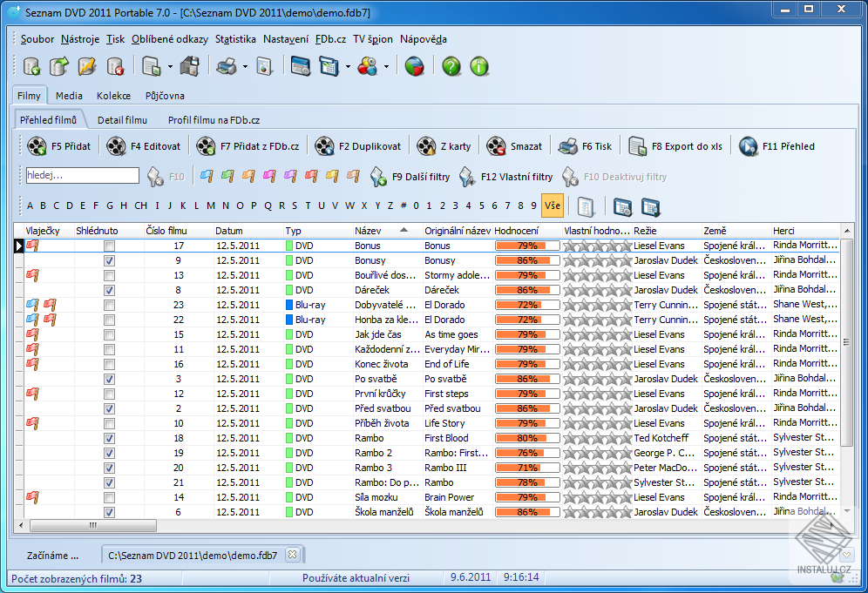868x593 pixels.
Task: Toggle Shlédnuto checkbox for Rambo 3 row
Action: [109, 468]
